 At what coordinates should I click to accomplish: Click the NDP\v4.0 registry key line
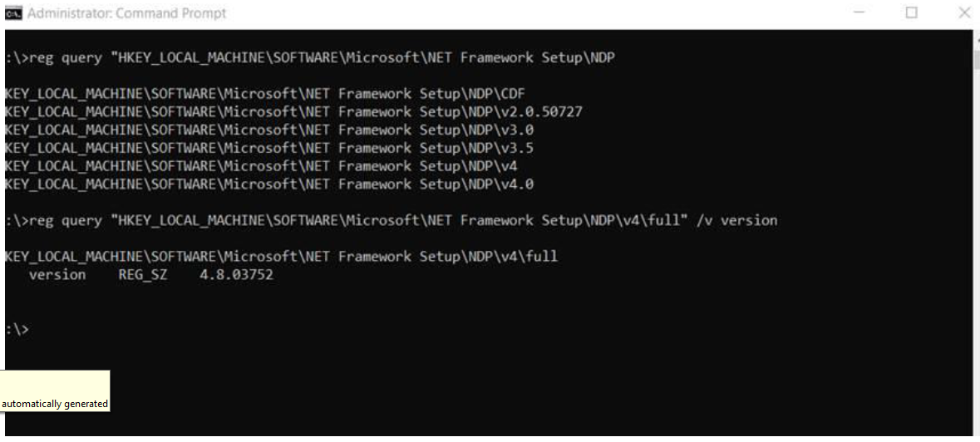[269, 184]
